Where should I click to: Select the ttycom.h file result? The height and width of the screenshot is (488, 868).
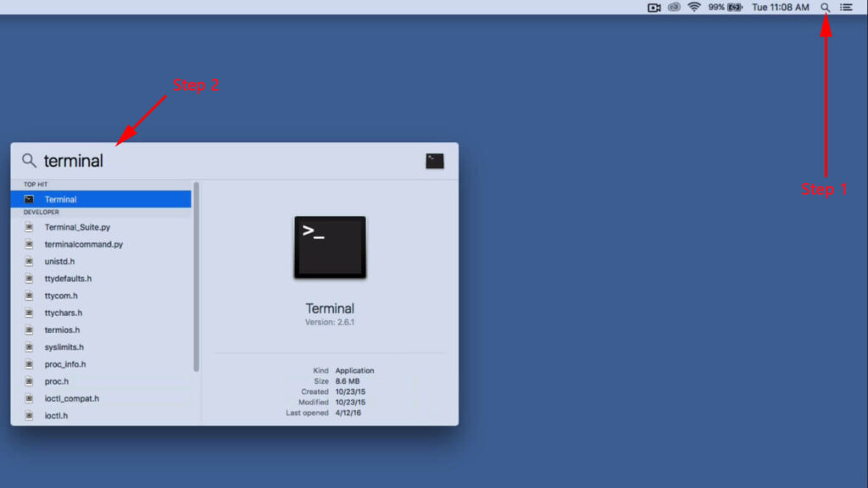101,296
